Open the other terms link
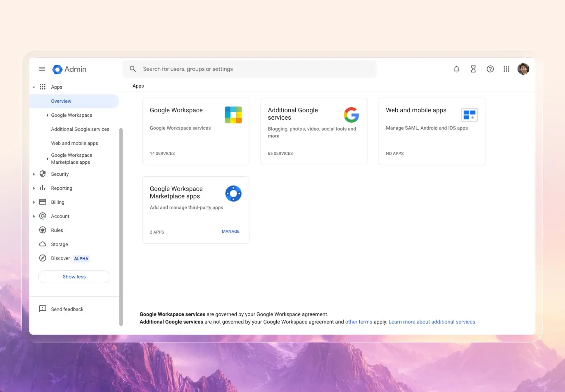 tap(358, 322)
